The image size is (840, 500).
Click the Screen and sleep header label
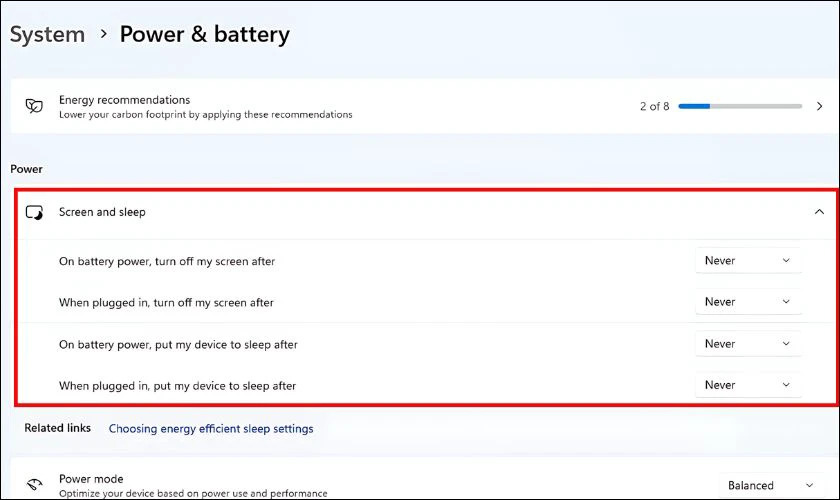pos(103,212)
